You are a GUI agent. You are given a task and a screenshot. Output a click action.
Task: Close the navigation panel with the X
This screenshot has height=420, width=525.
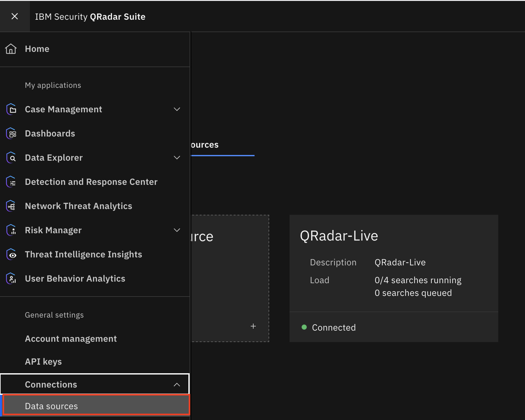pyautogui.click(x=15, y=16)
